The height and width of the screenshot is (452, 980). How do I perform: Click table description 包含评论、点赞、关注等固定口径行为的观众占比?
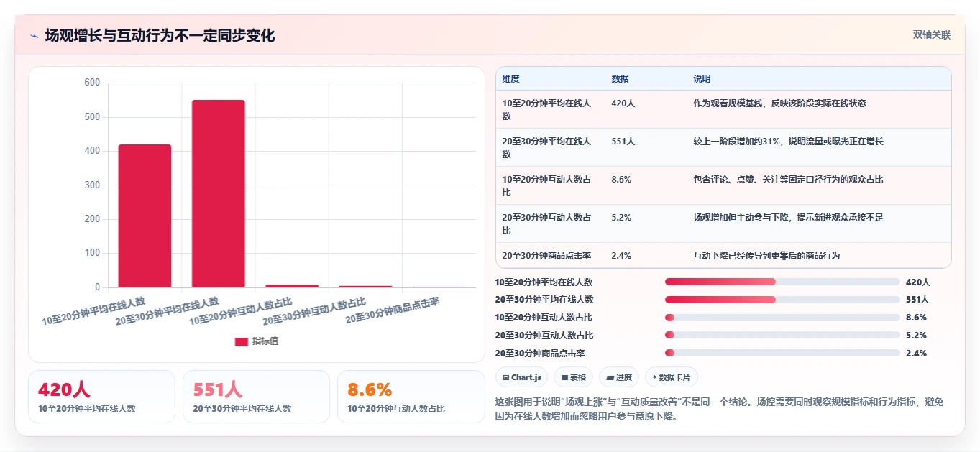coord(788,180)
